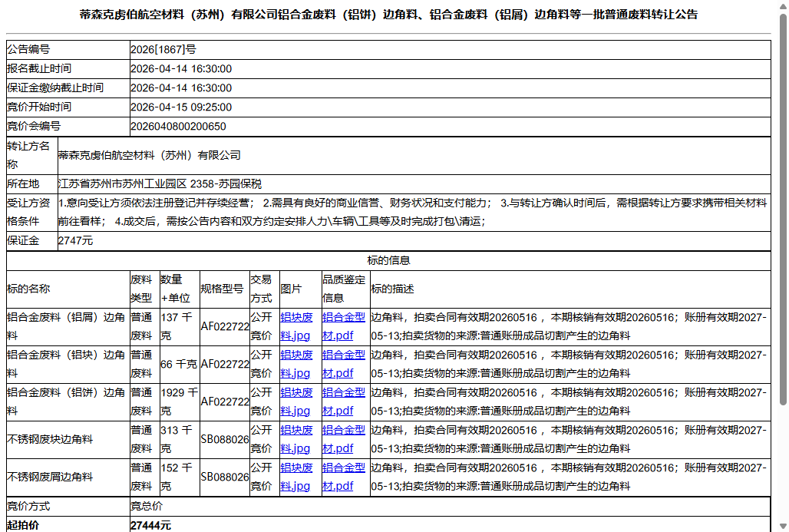Click quantity cell 66 千克
The height and width of the screenshot is (532, 789).
179,365
